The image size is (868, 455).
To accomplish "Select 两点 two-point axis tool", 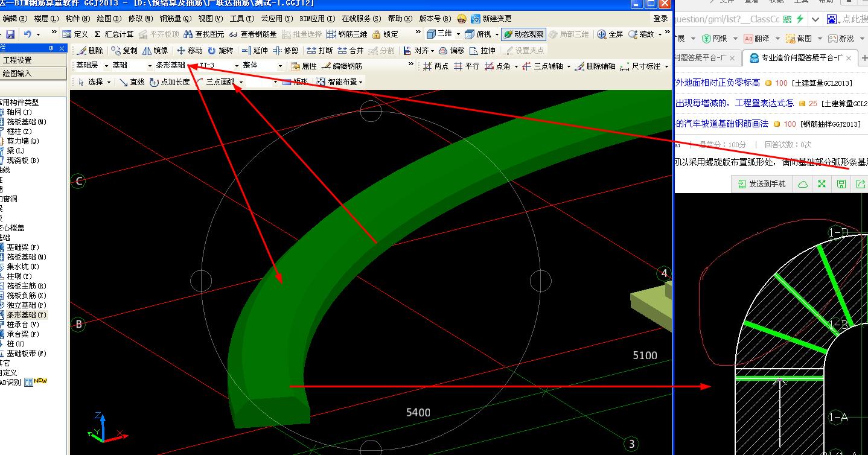I will click(x=435, y=66).
